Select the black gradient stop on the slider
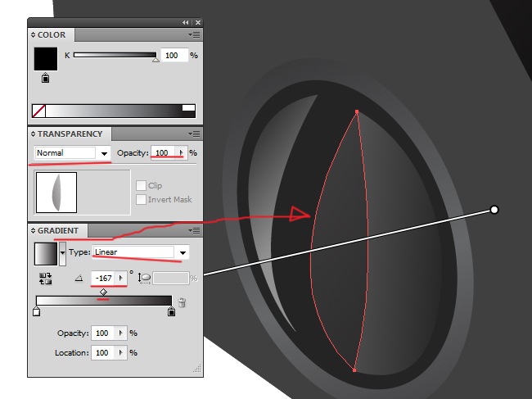The image size is (532, 399). point(171,311)
